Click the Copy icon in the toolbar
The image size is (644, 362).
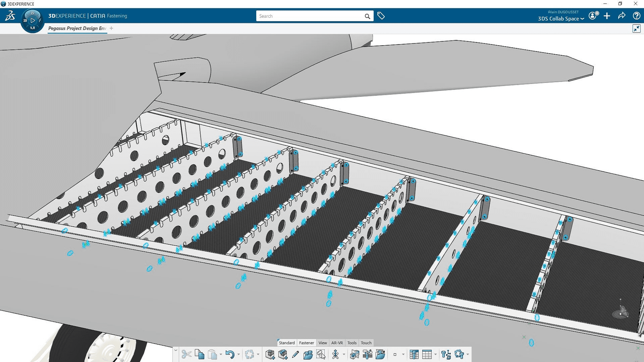tap(200, 354)
